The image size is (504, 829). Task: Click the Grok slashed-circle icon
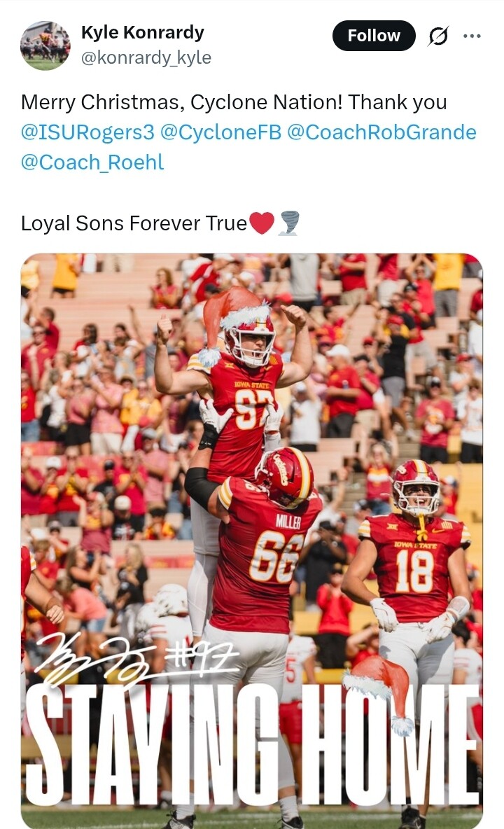click(x=438, y=36)
